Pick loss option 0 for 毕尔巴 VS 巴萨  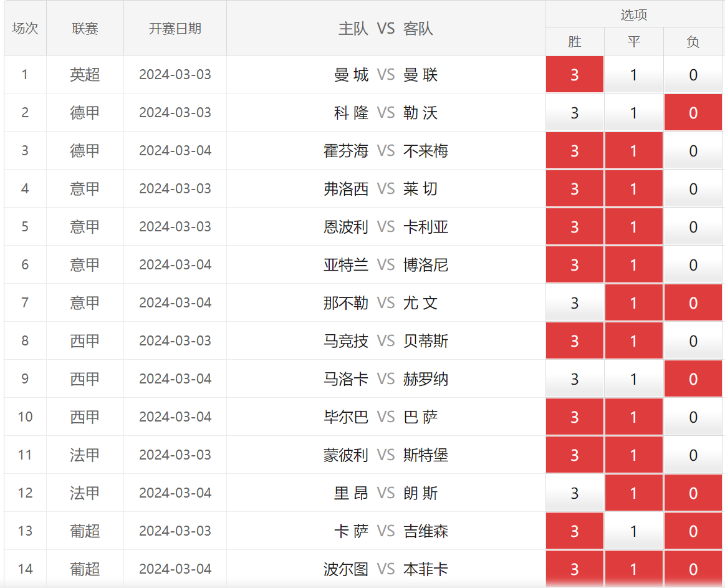pyautogui.click(x=693, y=417)
